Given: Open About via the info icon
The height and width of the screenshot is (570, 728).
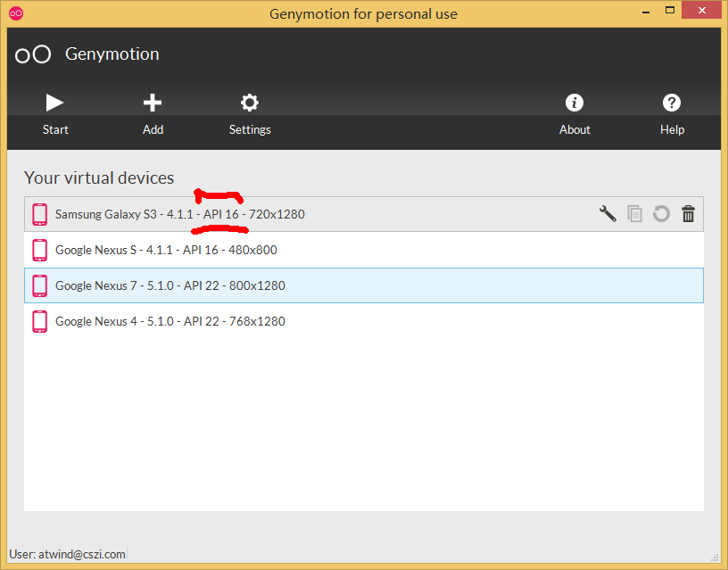Looking at the screenshot, I should pyautogui.click(x=575, y=103).
